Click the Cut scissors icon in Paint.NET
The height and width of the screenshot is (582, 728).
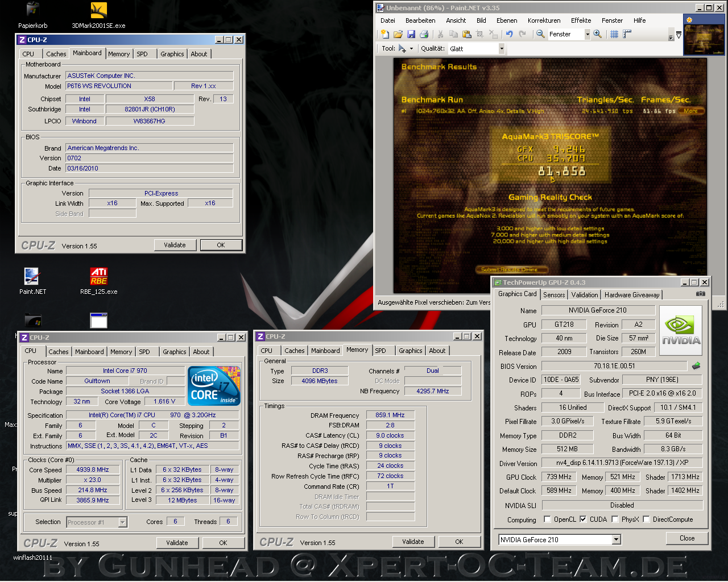[440, 35]
